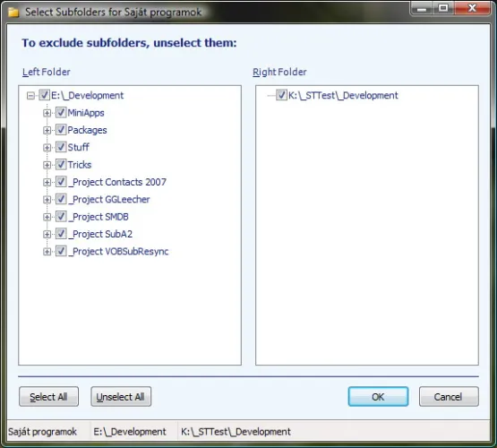Screen dimensions: 497x448
Task: Cancel the subfolder selection dialog
Action: (449, 397)
